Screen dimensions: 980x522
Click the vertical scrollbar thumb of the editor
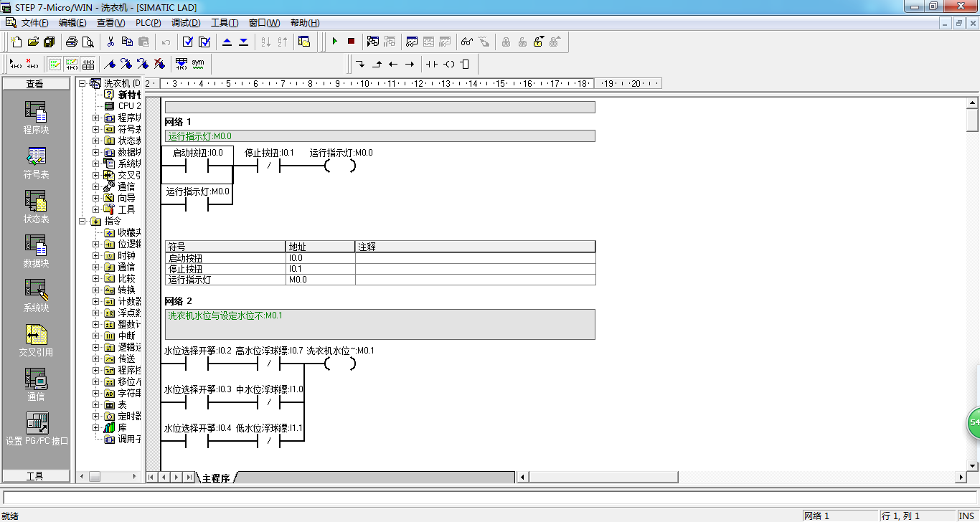972,120
